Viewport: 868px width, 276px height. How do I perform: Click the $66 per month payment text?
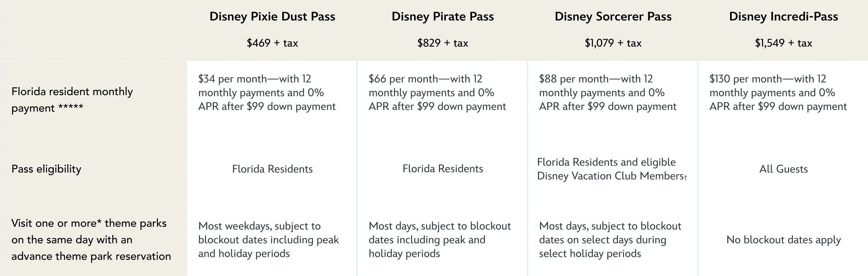point(437,93)
